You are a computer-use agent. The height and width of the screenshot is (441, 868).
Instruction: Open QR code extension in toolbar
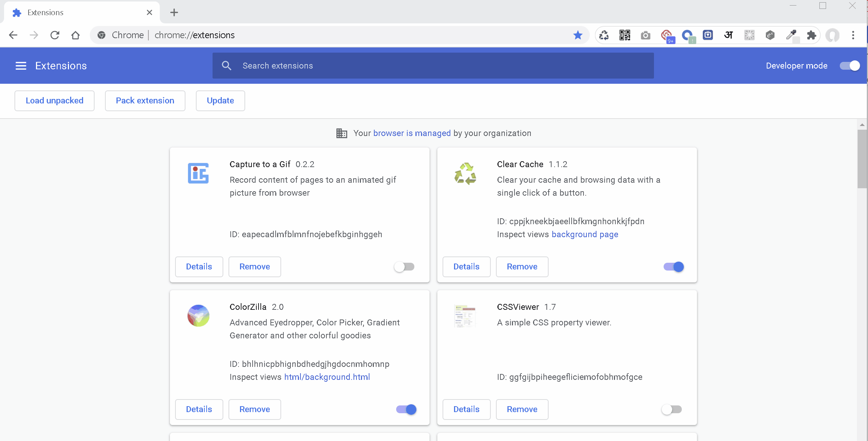625,35
